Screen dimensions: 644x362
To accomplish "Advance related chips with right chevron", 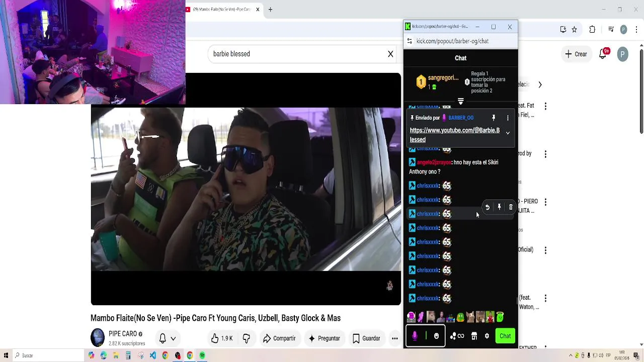I will [x=540, y=84].
